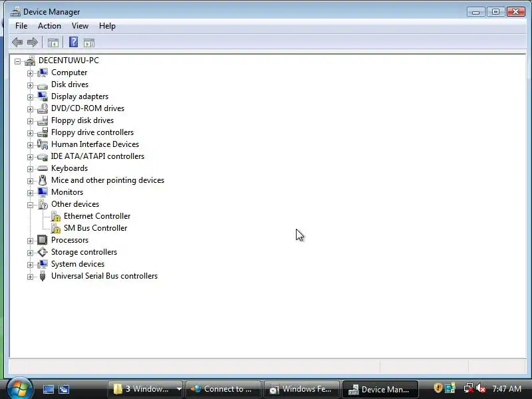Image resolution: width=532 pixels, height=399 pixels.
Task: Switch to the Connect to taskbar button
Action: tap(223, 389)
